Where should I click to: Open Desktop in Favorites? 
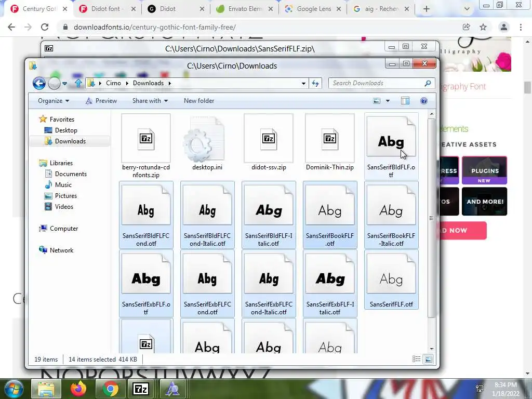66,130
